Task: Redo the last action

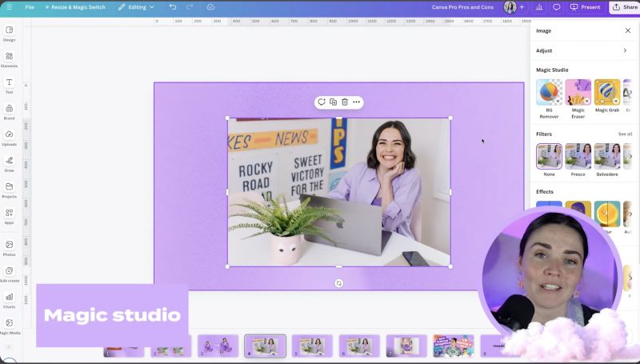Action: 190,7
